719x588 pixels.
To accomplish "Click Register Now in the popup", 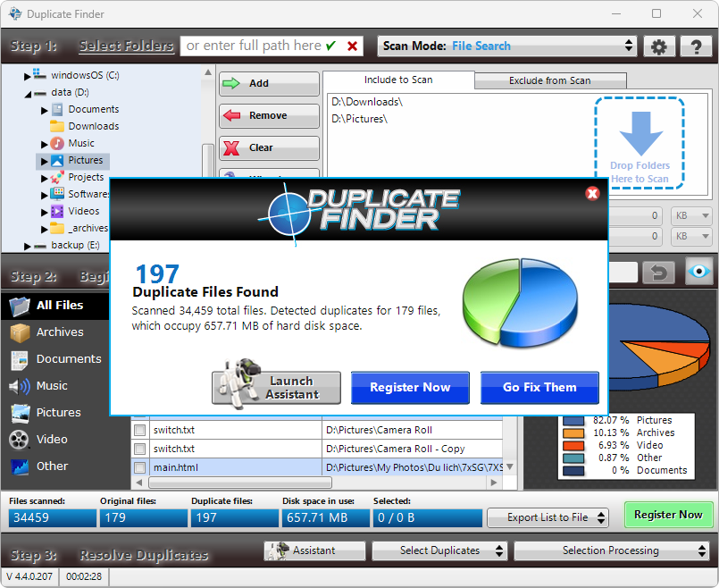I will [410, 388].
